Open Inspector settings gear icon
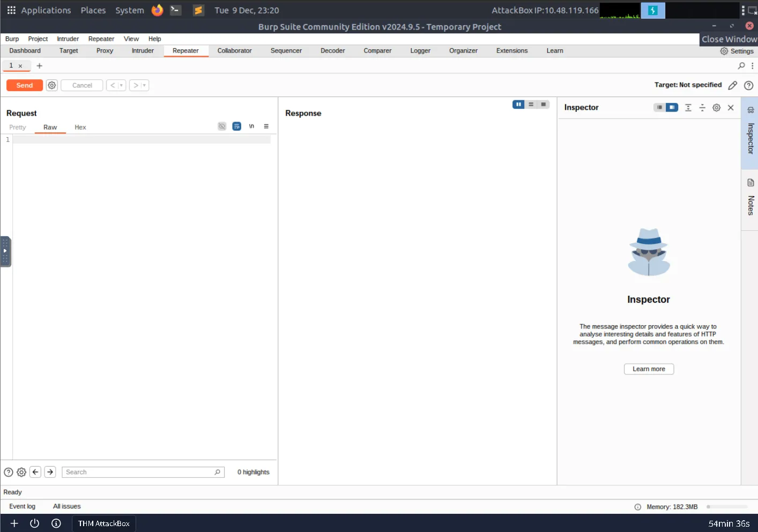This screenshot has height=532, width=758. (x=716, y=108)
